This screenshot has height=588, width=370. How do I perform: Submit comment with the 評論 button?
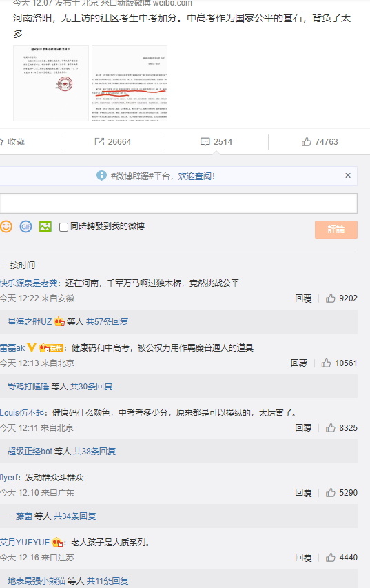coord(336,230)
